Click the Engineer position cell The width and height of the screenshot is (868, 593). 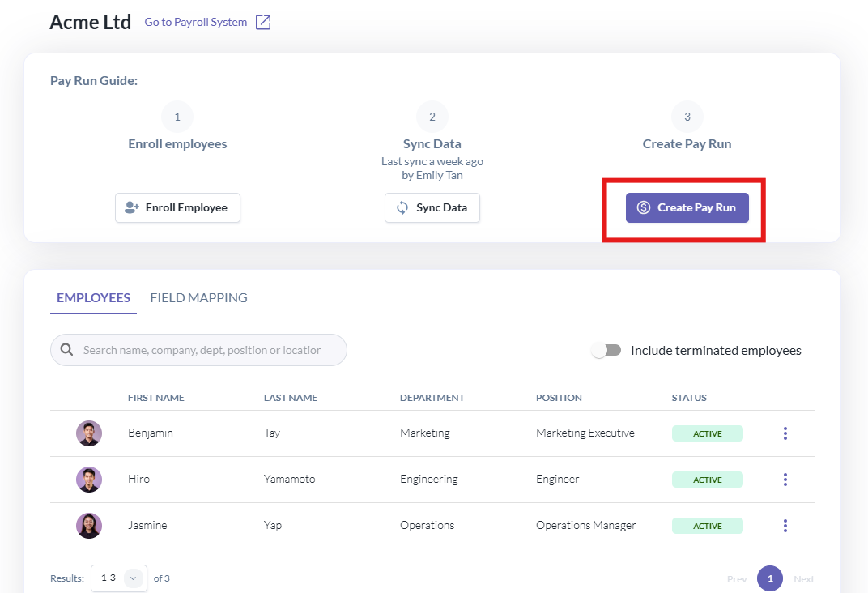(557, 479)
